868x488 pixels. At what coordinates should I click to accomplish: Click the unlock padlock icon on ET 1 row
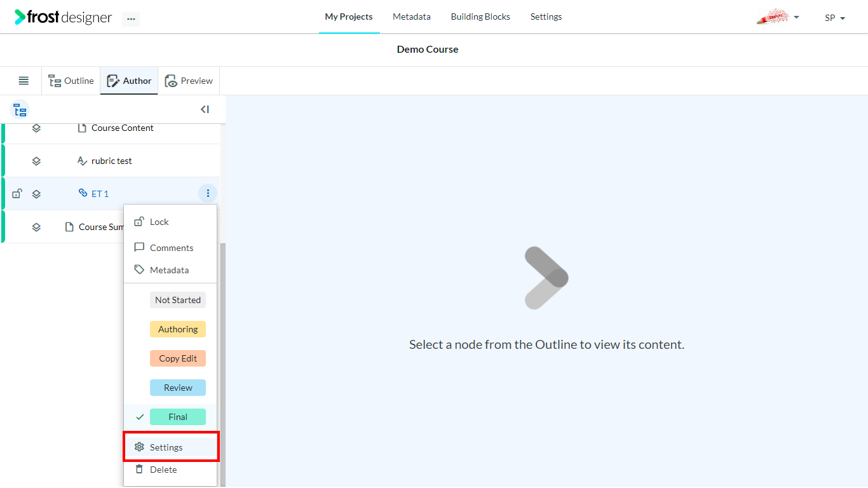(17, 194)
